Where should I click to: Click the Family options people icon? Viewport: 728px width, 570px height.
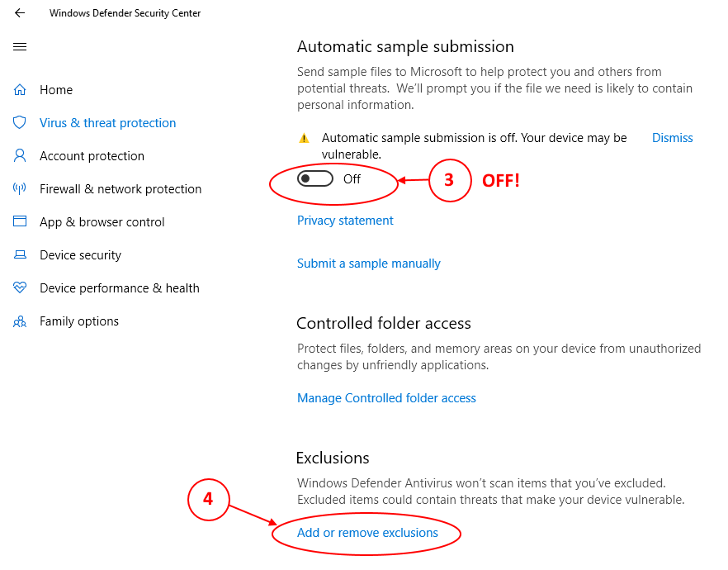[x=20, y=321]
